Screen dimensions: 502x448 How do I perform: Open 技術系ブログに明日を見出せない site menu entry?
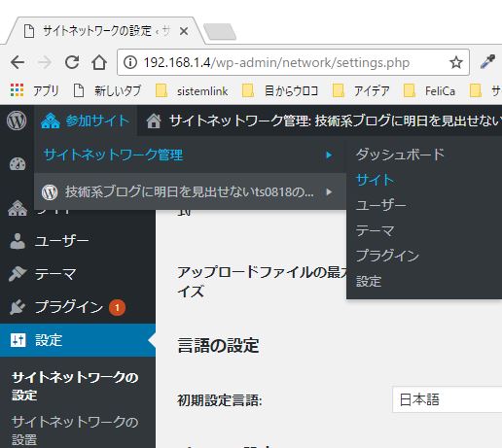tap(190, 191)
